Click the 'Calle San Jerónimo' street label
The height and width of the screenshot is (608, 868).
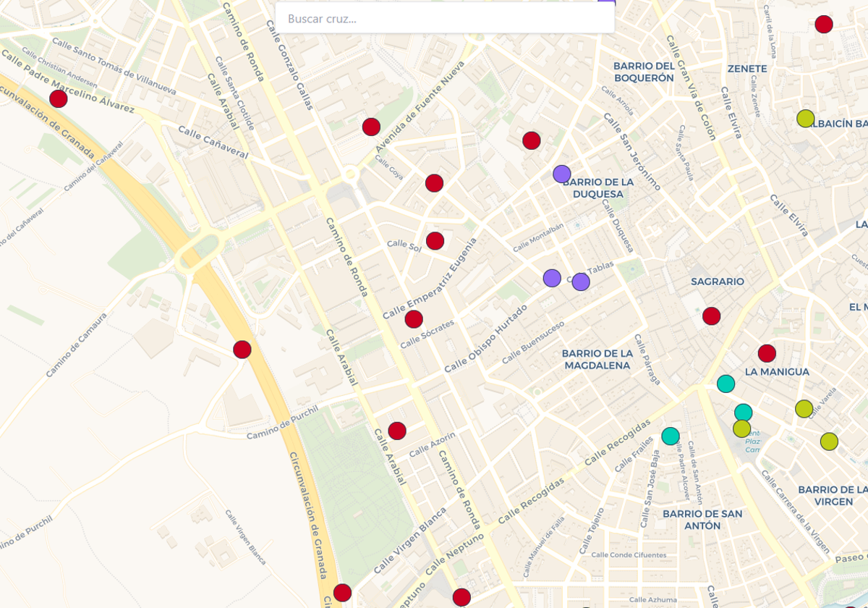(631, 151)
